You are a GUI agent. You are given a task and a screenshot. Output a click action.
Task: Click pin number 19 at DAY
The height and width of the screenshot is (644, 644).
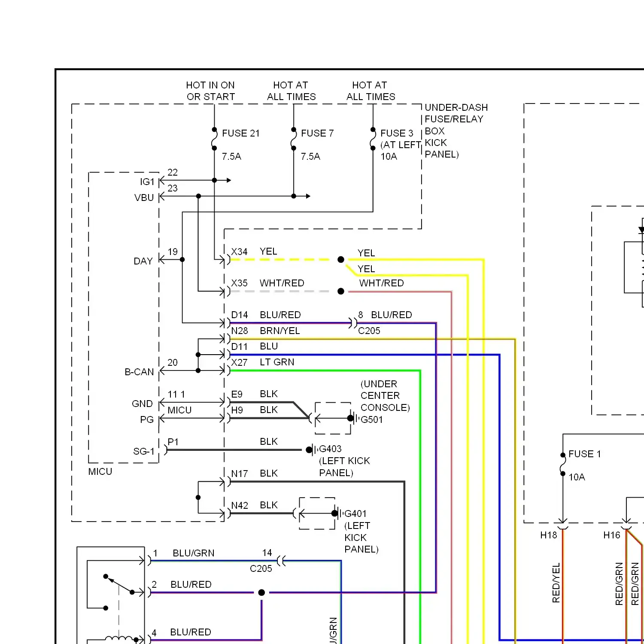173,252
